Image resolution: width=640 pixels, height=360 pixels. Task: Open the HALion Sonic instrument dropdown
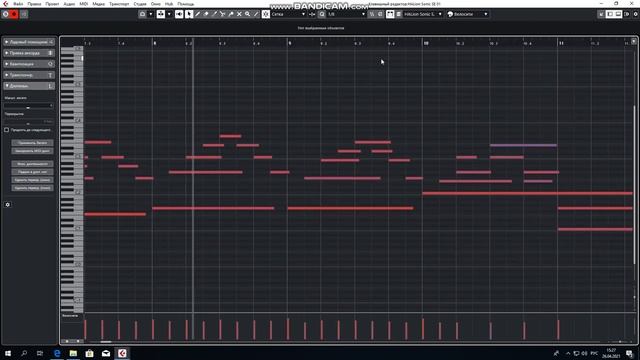coord(422,14)
